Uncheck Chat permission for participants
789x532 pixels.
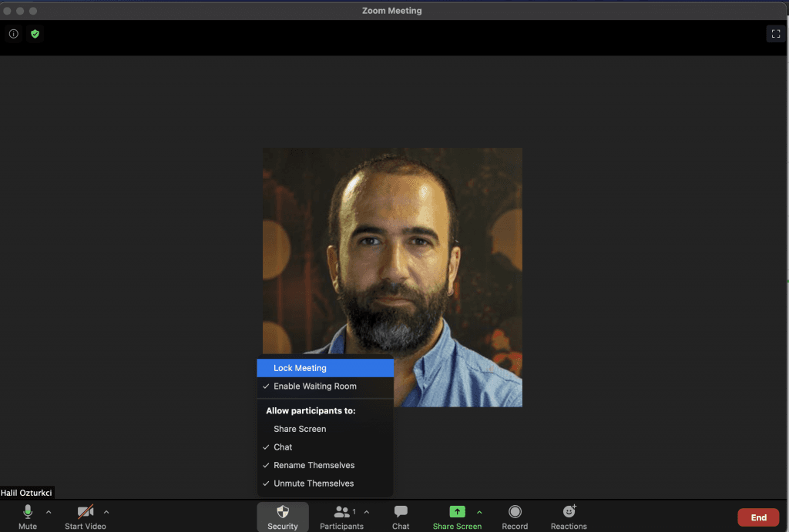283,447
